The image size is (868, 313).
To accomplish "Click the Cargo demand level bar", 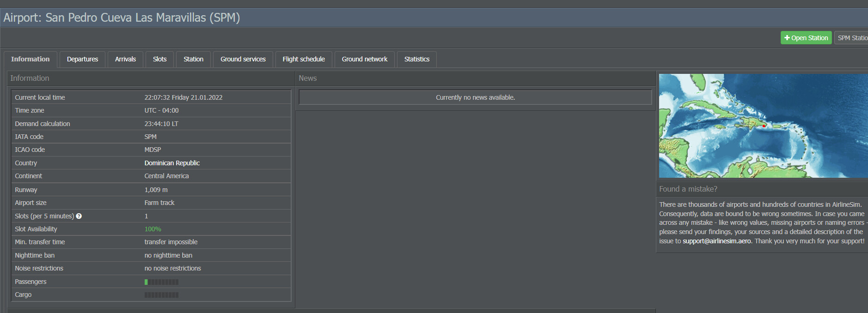I will pyautogui.click(x=161, y=295).
